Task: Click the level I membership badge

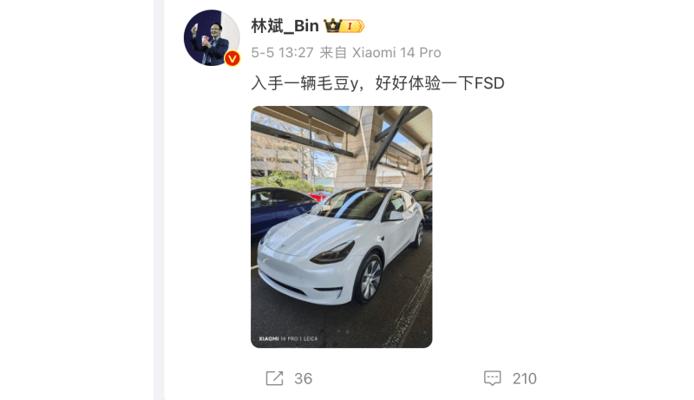Action: pyautogui.click(x=353, y=26)
